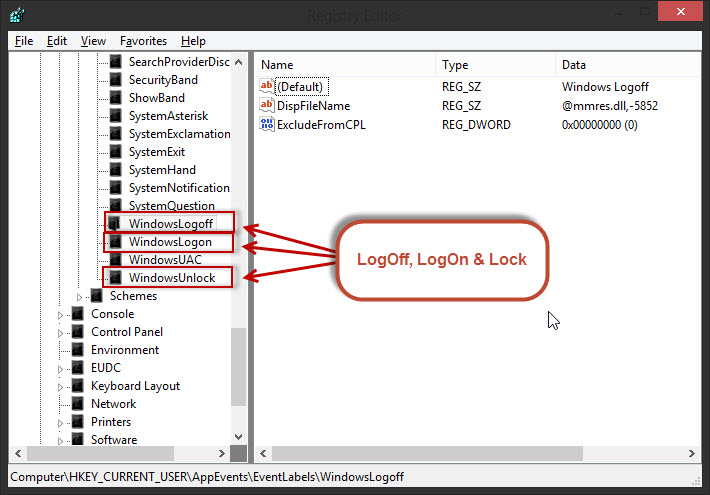Click the tree pane scroll left arrow

[18, 453]
